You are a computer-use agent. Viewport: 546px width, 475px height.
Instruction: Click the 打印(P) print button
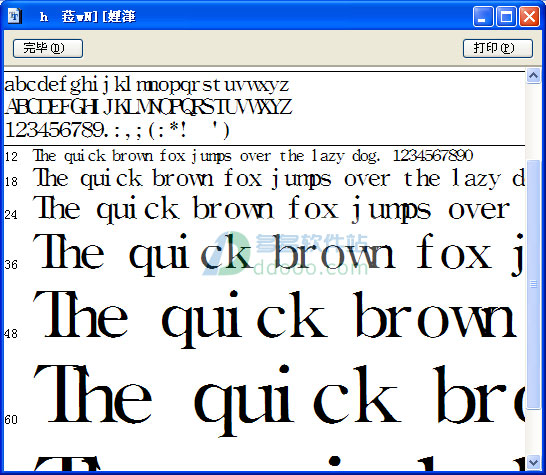[x=498, y=48]
